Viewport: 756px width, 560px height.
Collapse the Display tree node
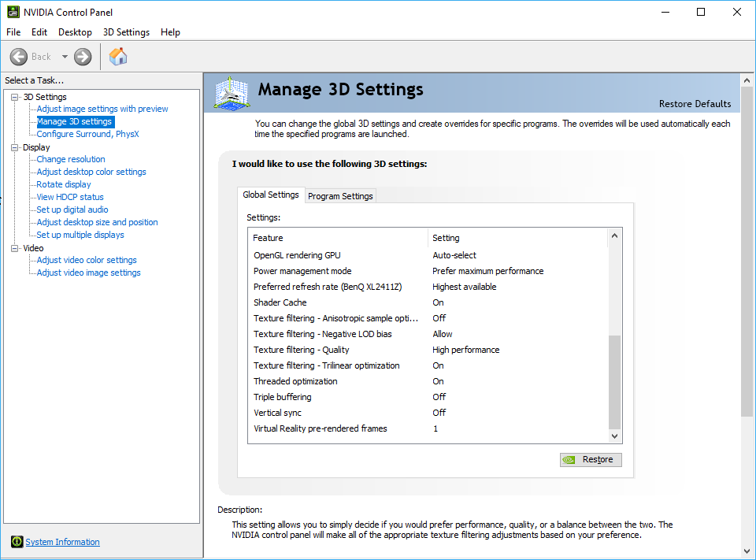click(x=14, y=147)
